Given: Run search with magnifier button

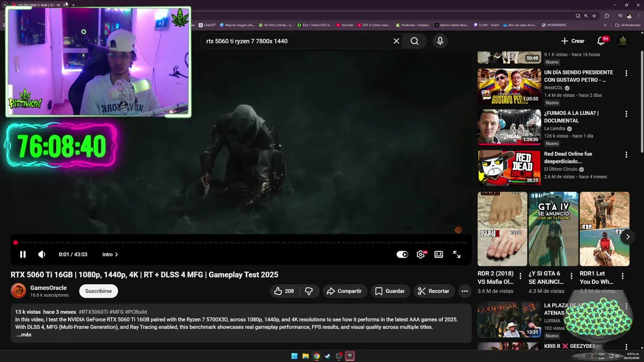Looking at the screenshot, I should (x=415, y=41).
